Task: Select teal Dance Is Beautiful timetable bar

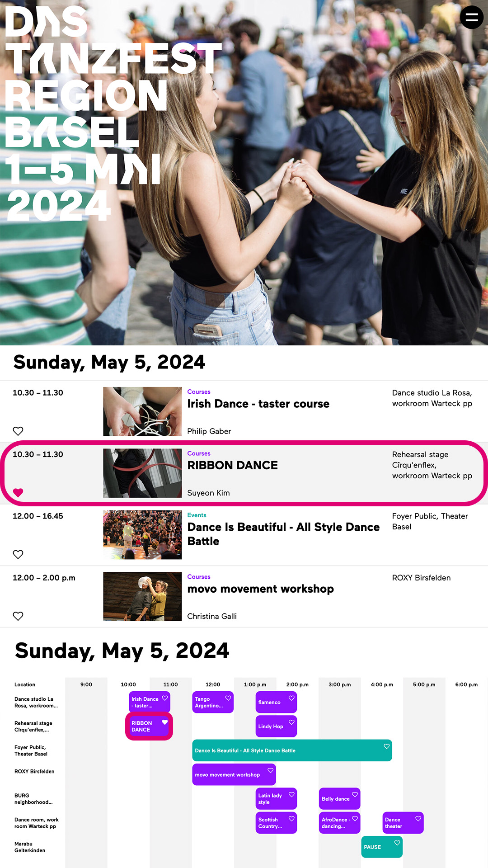Action: (292, 750)
